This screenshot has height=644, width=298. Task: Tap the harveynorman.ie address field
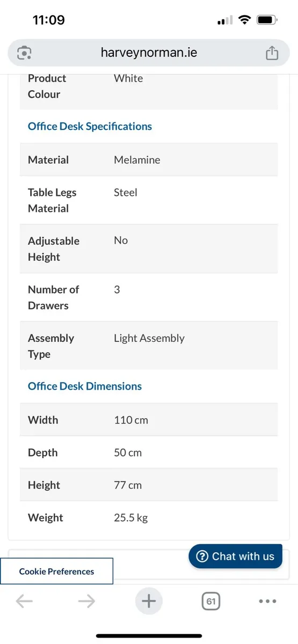point(149,53)
